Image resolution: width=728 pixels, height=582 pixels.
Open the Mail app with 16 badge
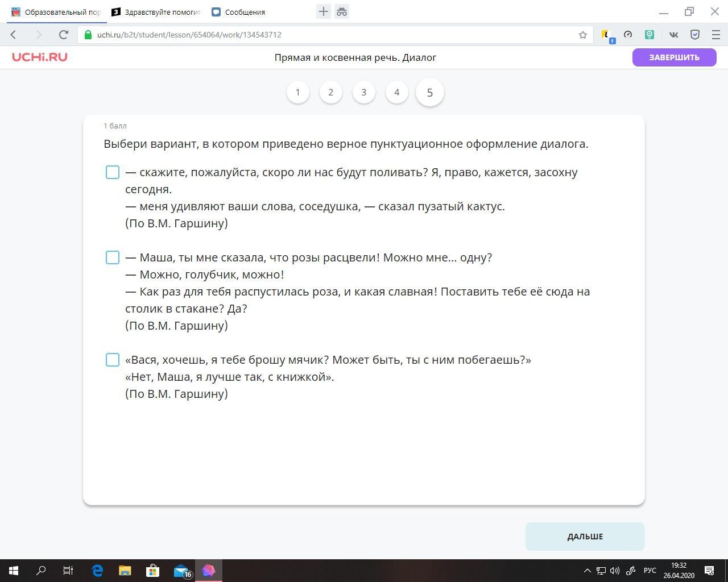182,571
